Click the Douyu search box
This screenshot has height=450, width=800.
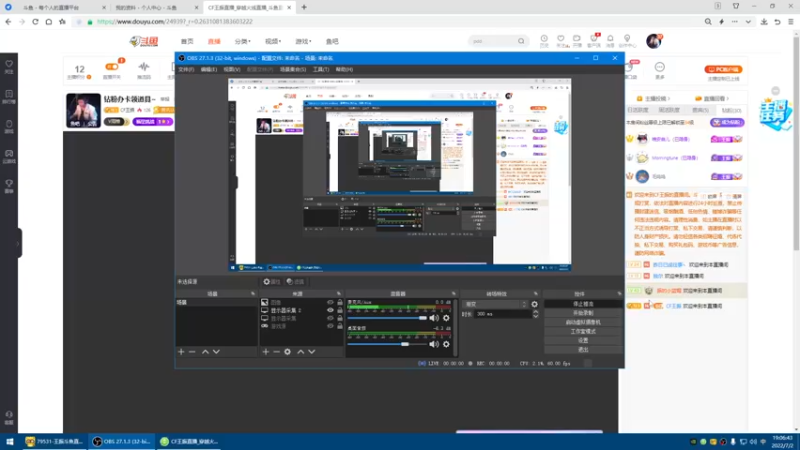click(493, 41)
